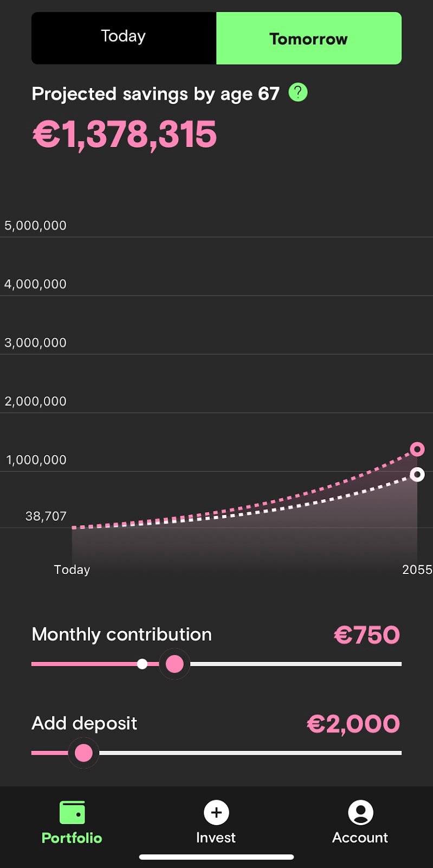Viewport: 433px width, 868px height.
Task: Tap the Account label in bottom navigation
Action: pos(360,838)
